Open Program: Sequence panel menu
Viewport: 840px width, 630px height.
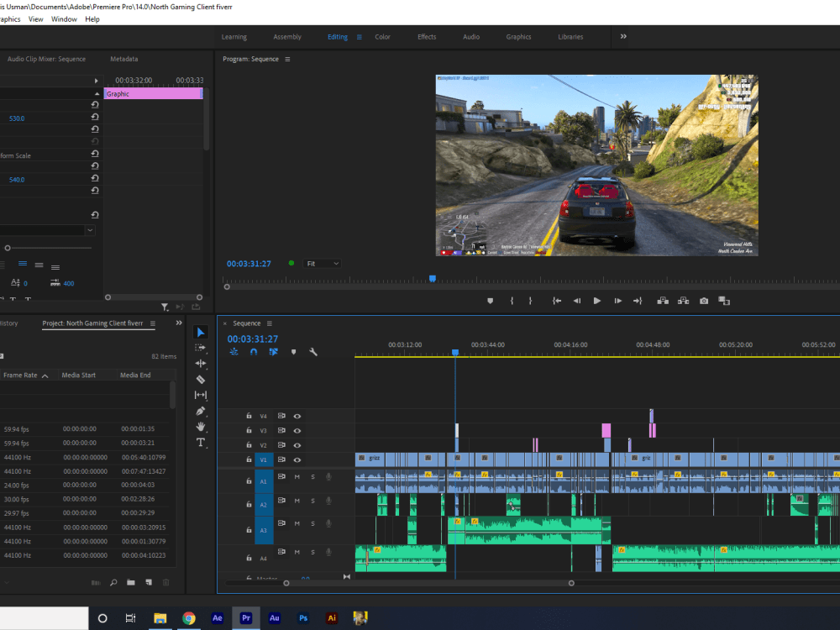pyautogui.click(x=287, y=59)
